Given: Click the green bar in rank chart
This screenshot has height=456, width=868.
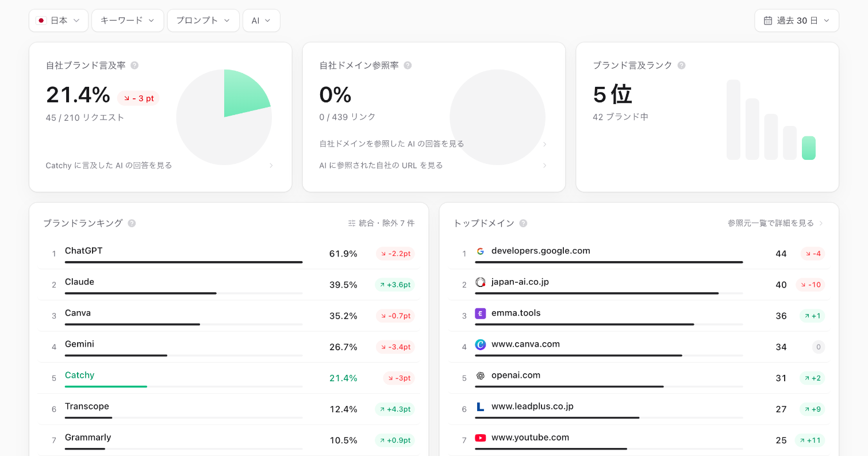Looking at the screenshot, I should pos(808,148).
